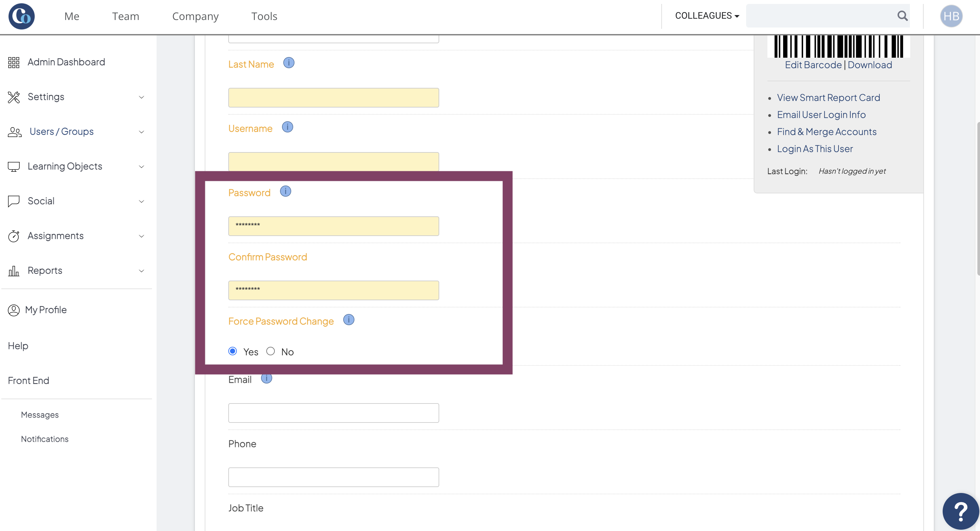The width and height of the screenshot is (980, 531).
Task: Select No for Force Password Change
Action: pyautogui.click(x=271, y=351)
